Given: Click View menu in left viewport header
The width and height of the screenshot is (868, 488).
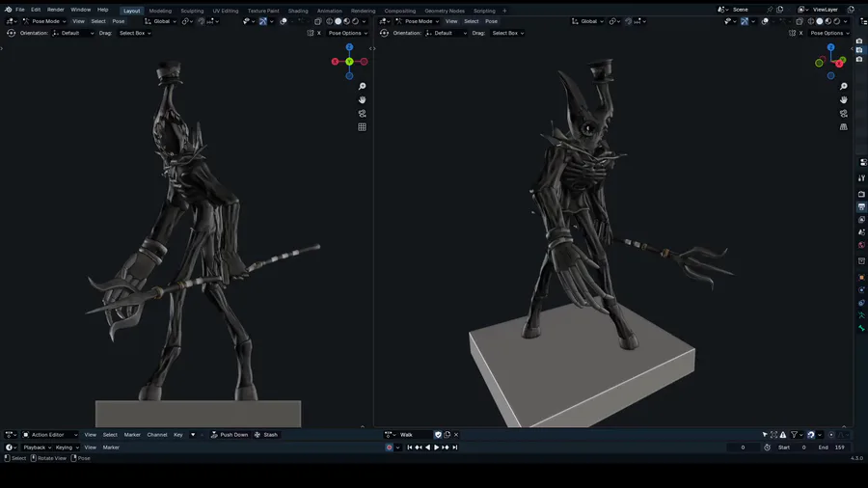Looking at the screenshot, I should click(79, 21).
